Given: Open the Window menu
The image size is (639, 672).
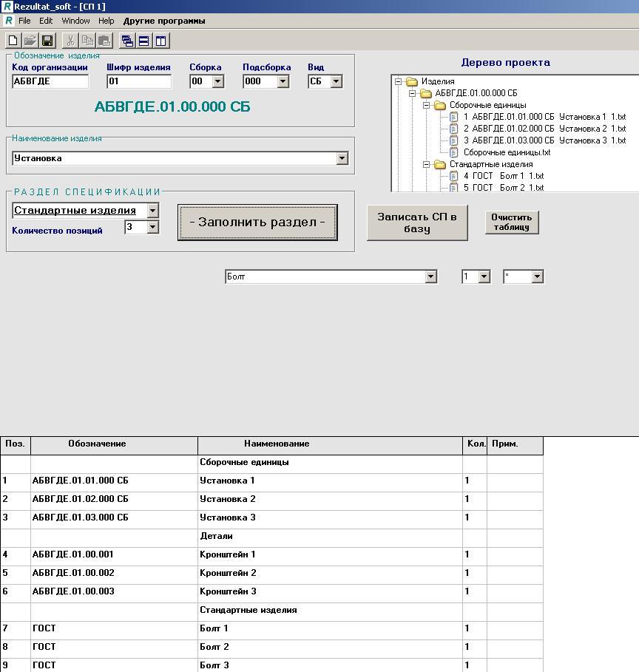Looking at the screenshot, I should tap(76, 21).
